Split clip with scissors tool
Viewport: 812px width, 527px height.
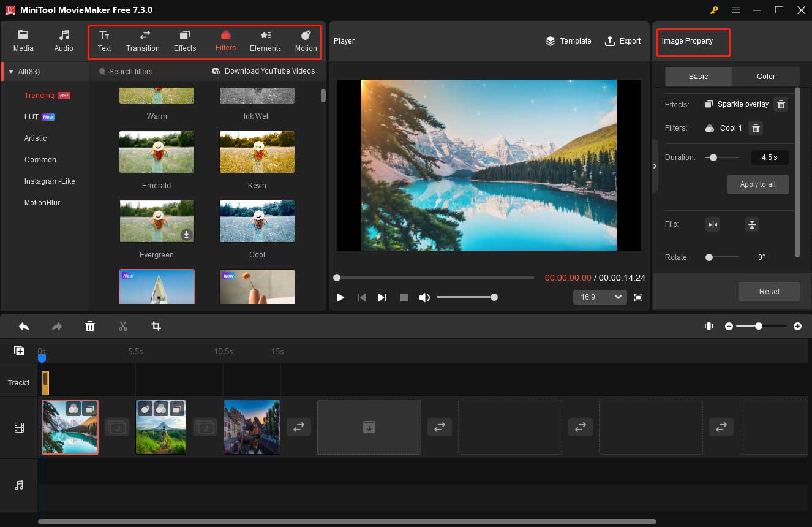tap(123, 326)
